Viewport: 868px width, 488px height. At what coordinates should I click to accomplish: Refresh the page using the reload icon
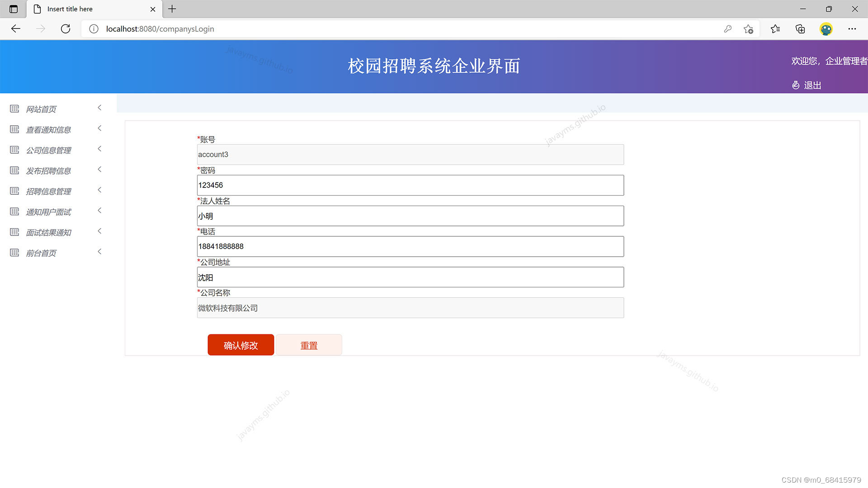(x=66, y=28)
